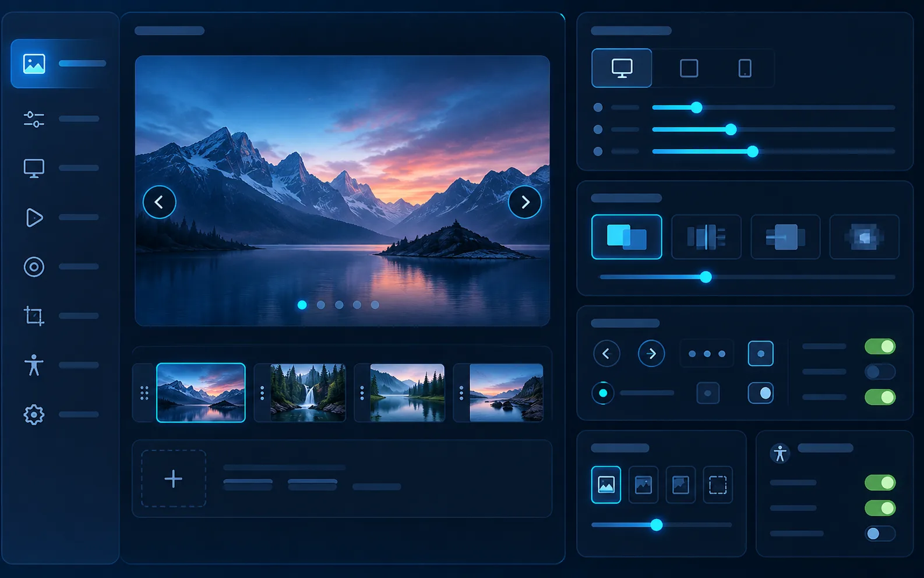Select the radio button in navigation panel

click(x=603, y=393)
